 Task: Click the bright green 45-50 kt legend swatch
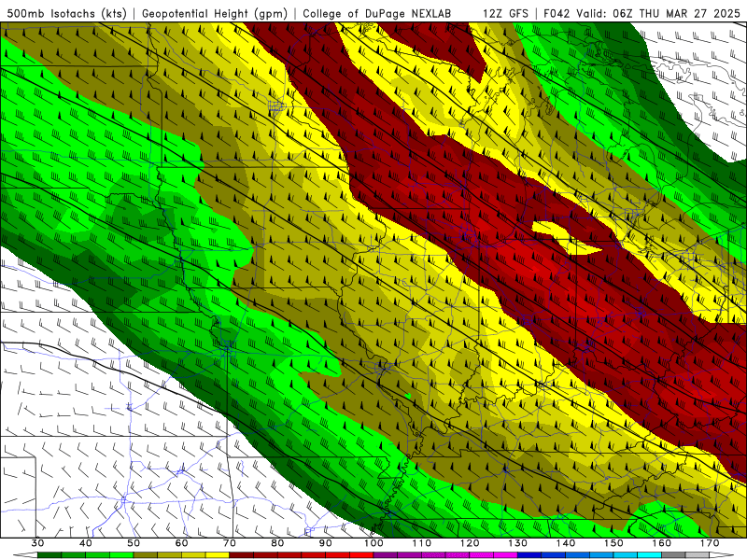pyautogui.click(x=121, y=555)
